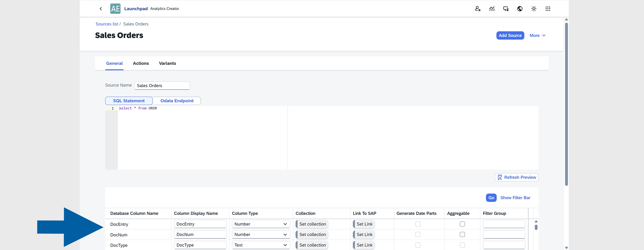
Task: Click the AE Launchpad logo
Action: click(115, 8)
